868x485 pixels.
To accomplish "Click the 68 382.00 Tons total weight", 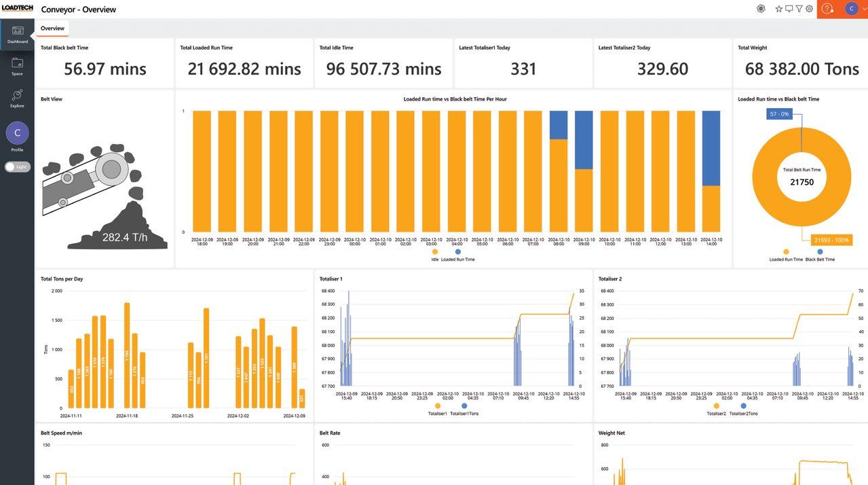I will click(x=802, y=69).
